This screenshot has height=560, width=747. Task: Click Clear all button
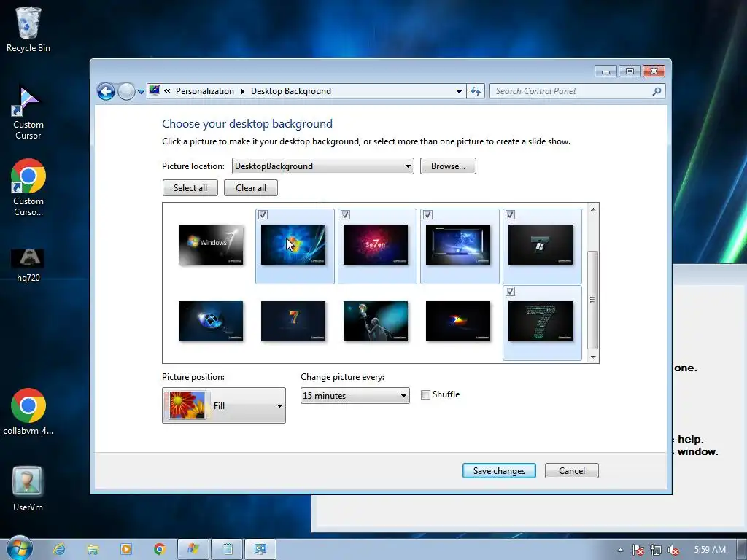(251, 187)
